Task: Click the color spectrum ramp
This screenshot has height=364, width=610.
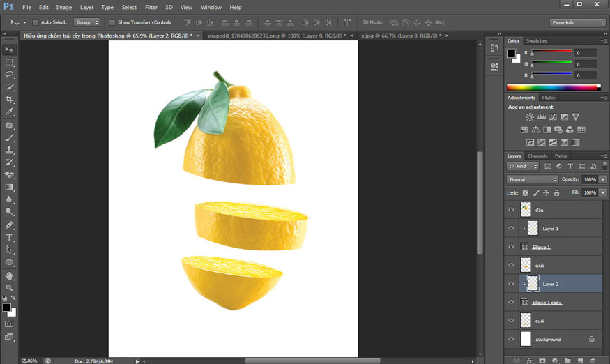Action: (554, 87)
